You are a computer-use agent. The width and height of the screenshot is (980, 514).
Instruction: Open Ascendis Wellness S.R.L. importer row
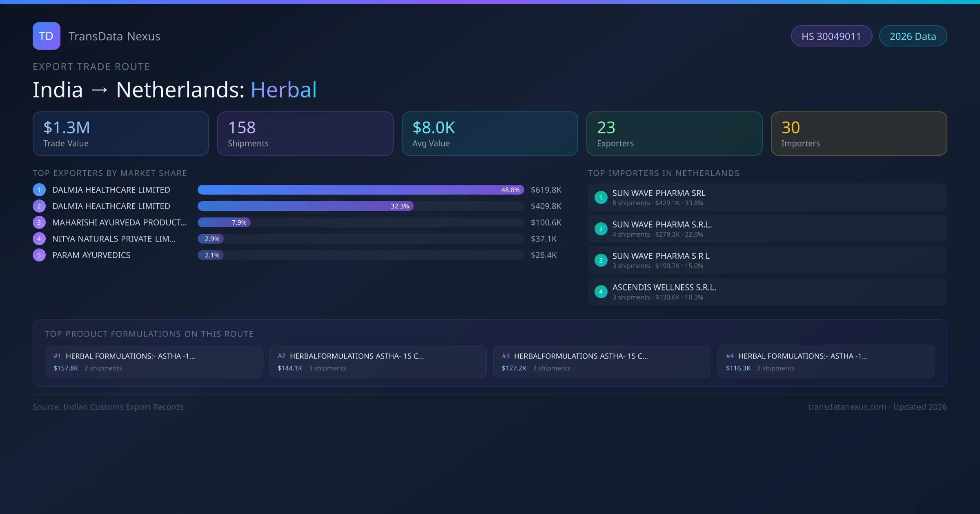767,292
